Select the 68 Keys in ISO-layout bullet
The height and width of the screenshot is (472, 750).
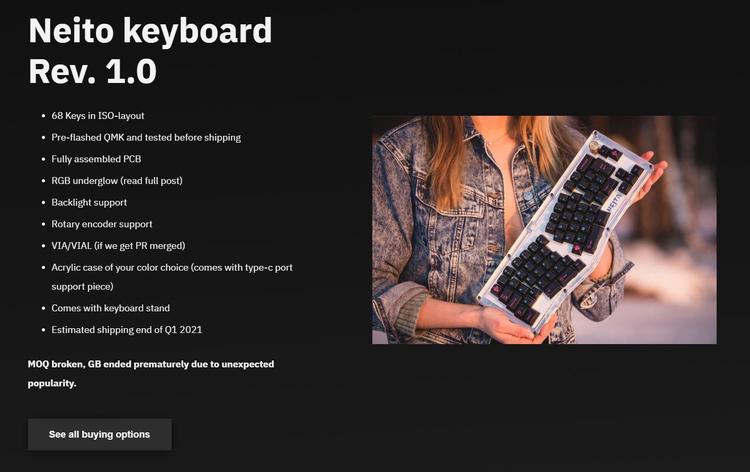98,116
